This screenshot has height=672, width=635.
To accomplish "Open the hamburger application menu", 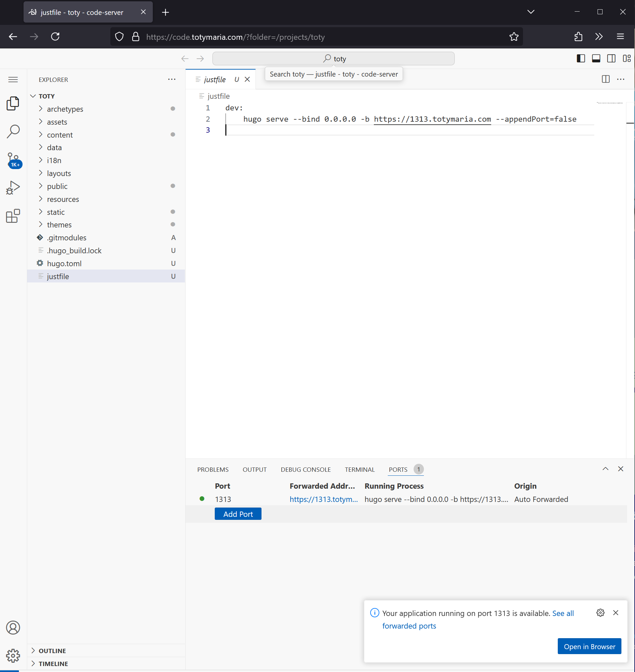I will tap(13, 80).
